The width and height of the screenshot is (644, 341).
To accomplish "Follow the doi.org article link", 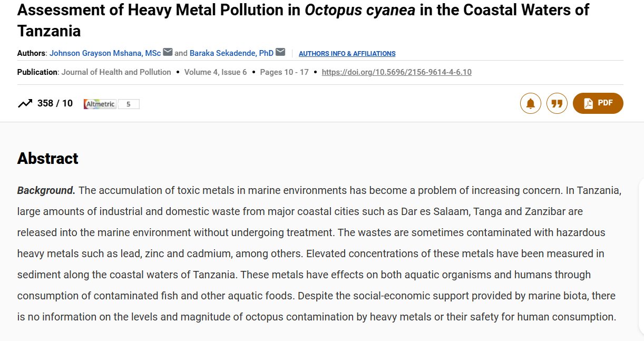I will pos(396,72).
